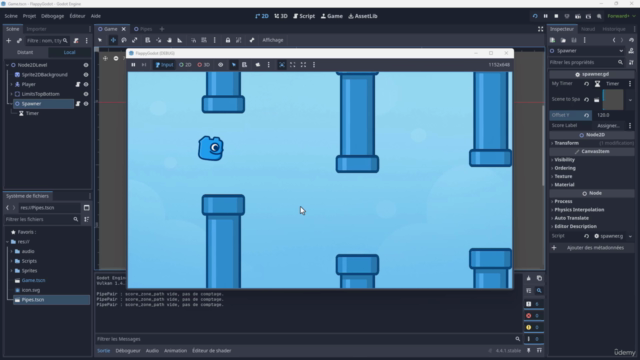
Task: Open the script attached to Spawner
Action: [78, 104]
